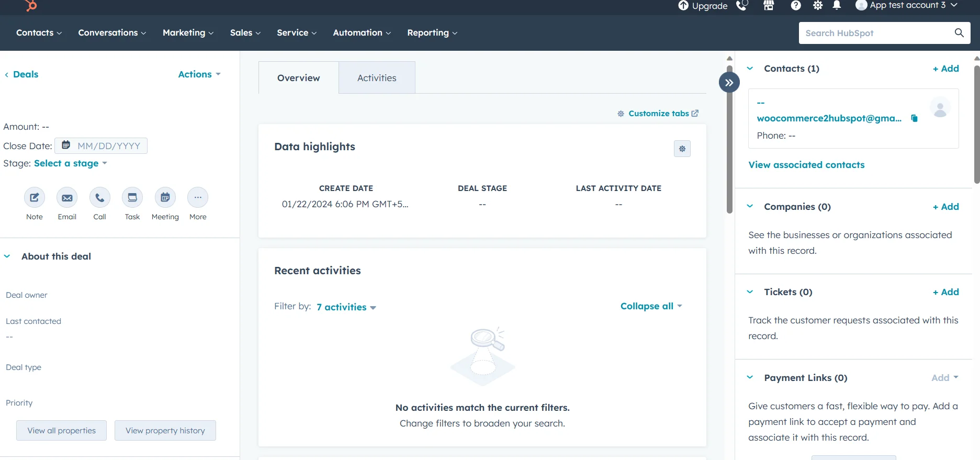Create a Note on this deal
Viewport: 980px width, 460px height.
pos(35,197)
